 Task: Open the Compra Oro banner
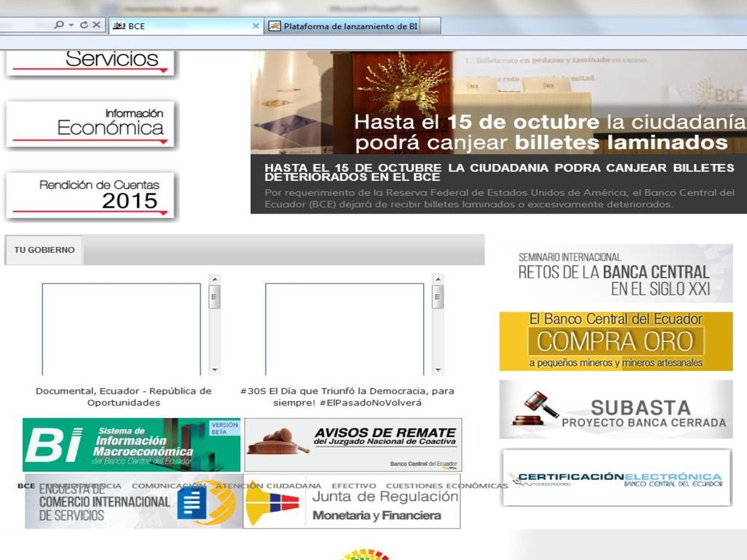616,341
